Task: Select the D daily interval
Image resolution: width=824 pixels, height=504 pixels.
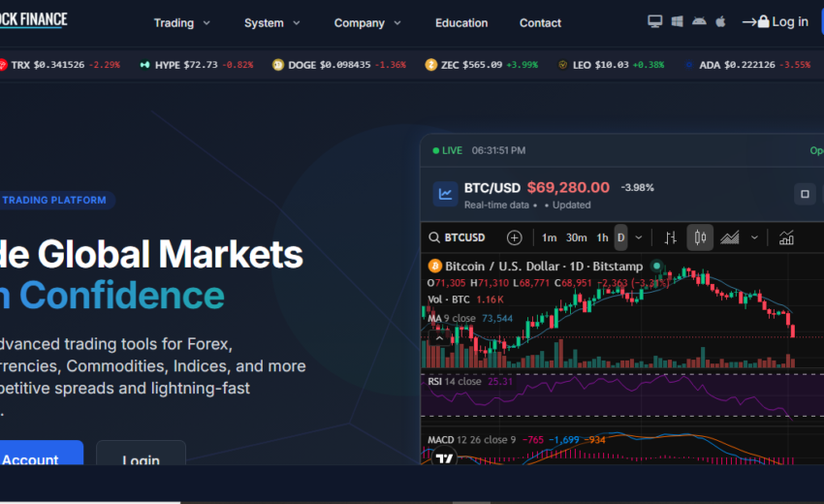Action: [620, 238]
